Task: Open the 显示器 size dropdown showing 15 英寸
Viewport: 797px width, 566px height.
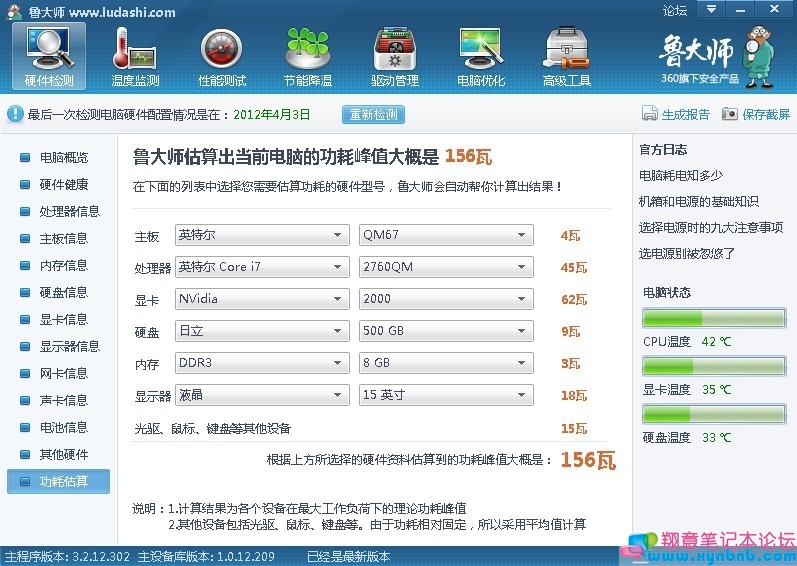Action: coord(446,395)
